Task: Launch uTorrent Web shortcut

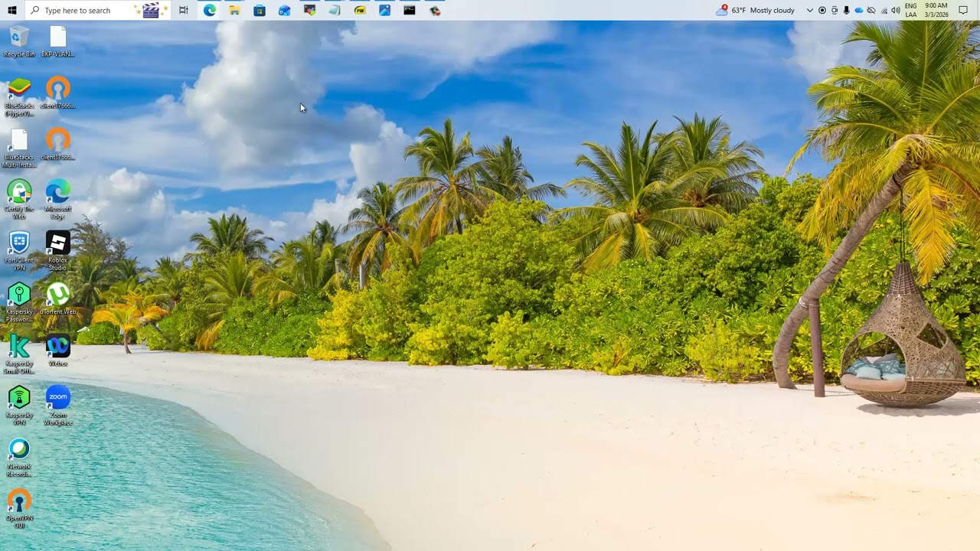Action: pos(58,298)
